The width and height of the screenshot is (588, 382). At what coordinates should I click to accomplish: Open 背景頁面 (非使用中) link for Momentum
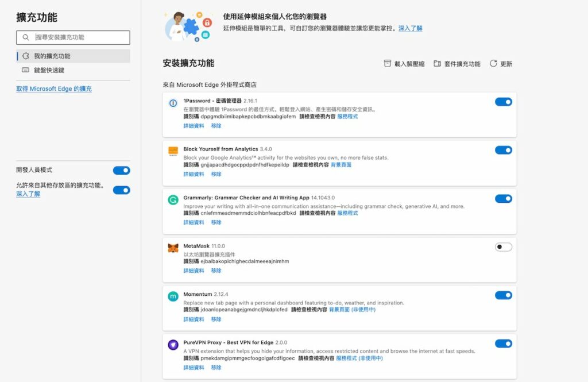[352, 310]
